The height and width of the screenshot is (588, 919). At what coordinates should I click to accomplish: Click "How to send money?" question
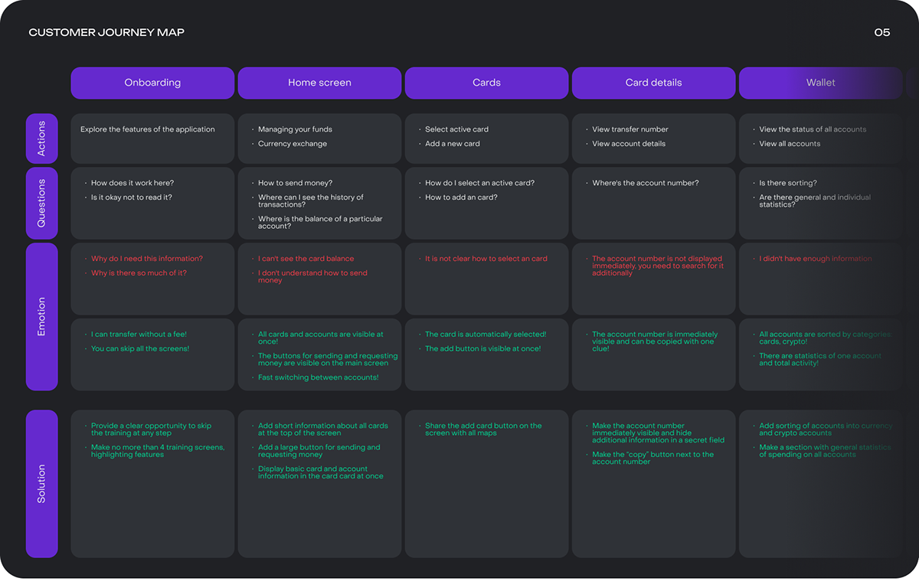[x=295, y=183]
